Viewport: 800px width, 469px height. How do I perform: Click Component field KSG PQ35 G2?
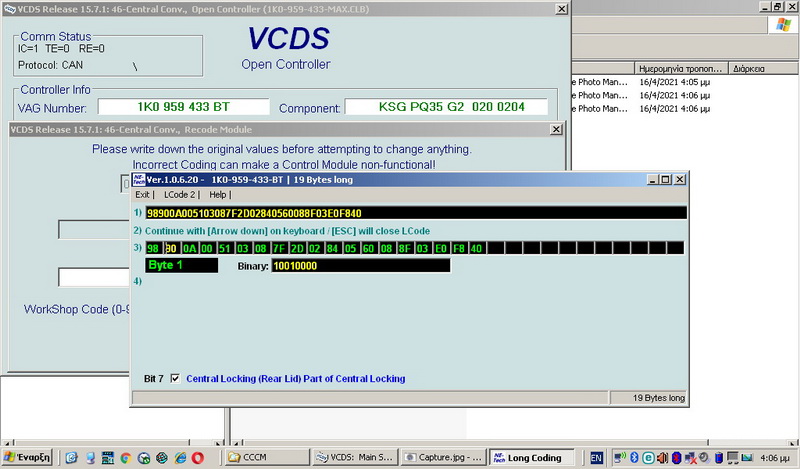click(446, 107)
